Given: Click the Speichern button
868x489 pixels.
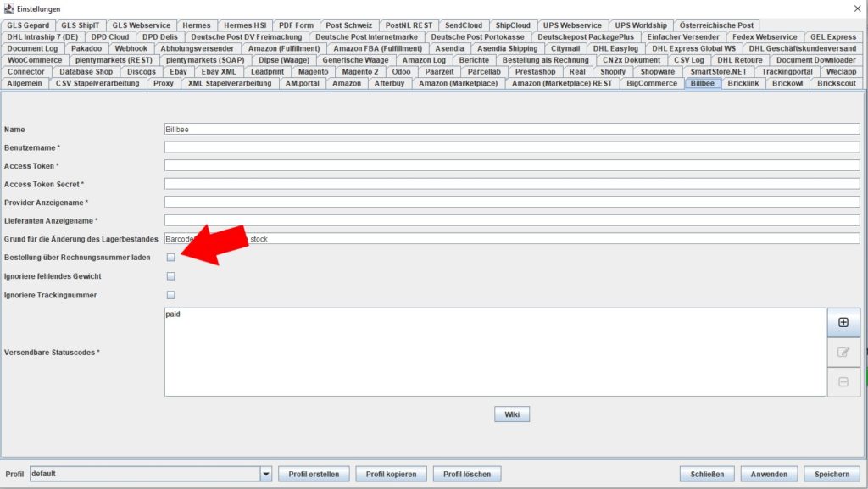Looking at the screenshot, I should tap(832, 474).
